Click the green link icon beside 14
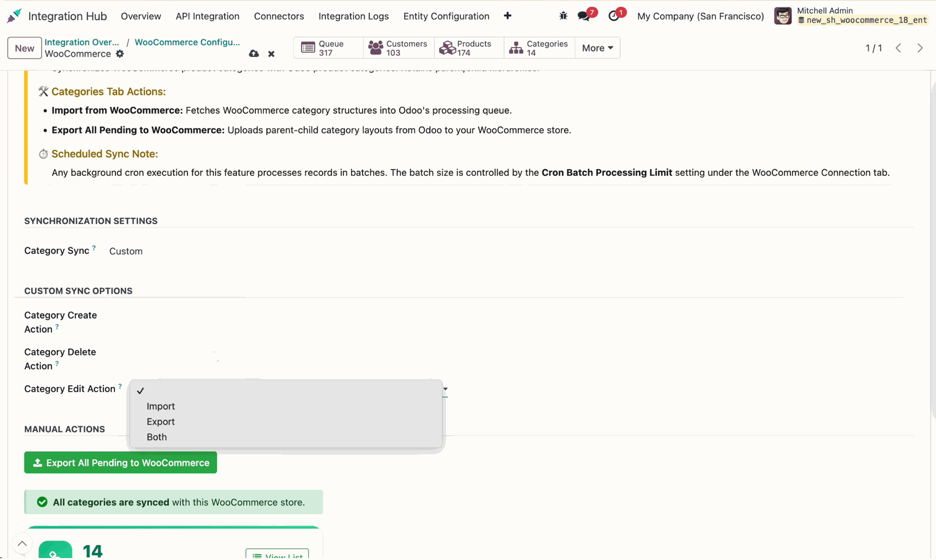The image size is (936, 560). (x=55, y=550)
